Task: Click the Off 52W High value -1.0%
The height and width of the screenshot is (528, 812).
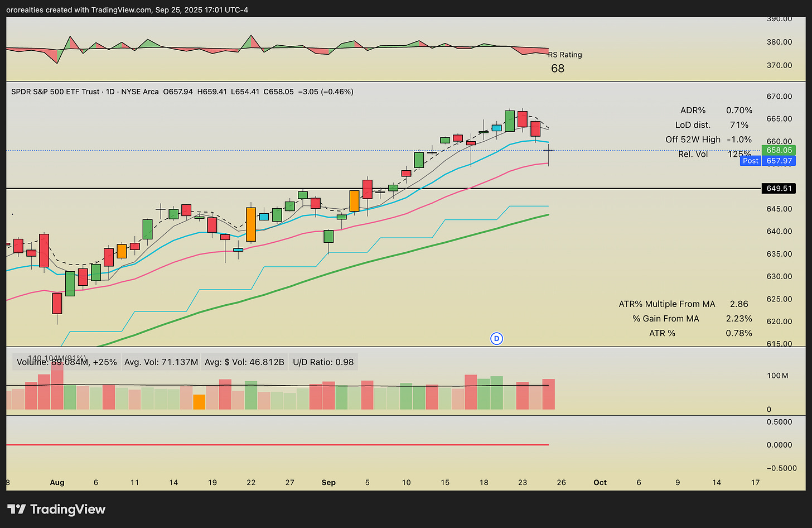Action: tap(739, 140)
